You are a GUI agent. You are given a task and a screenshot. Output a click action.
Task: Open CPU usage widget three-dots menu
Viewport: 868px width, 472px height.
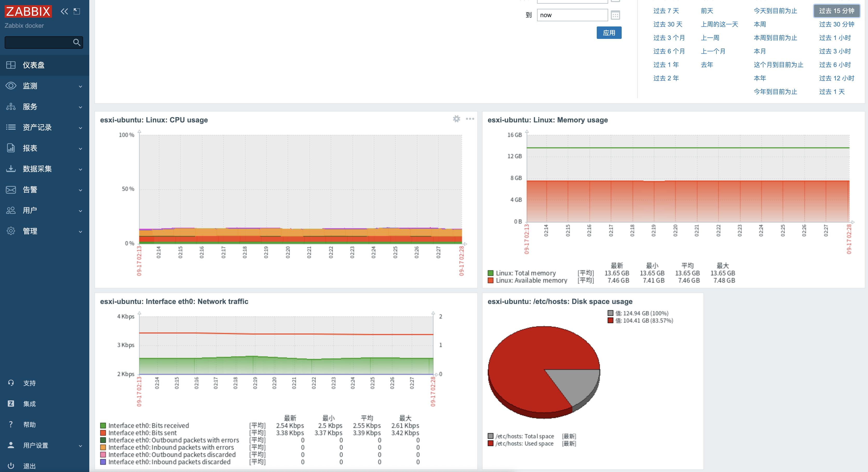pos(470,119)
